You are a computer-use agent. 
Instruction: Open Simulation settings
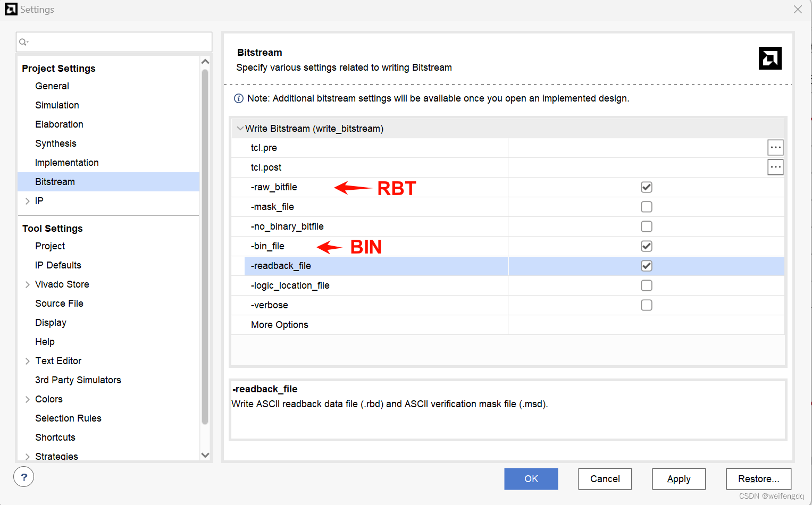click(57, 105)
